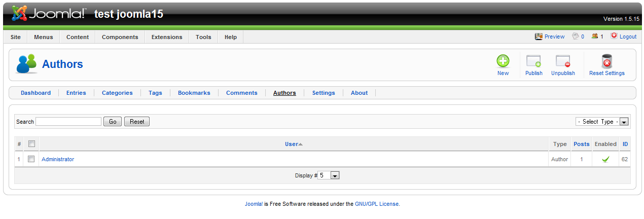Viewport: 644px width, 219px height.
Task: Open the Administrator user link
Action: (x=58, y=159)
